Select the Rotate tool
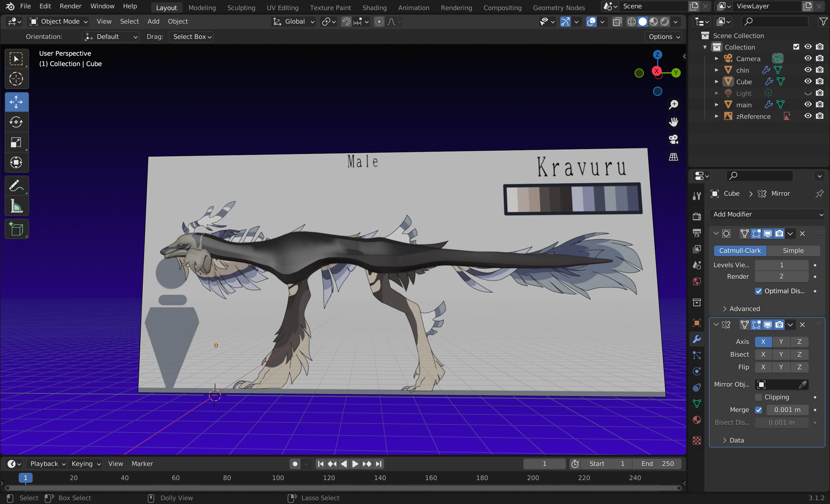The image size is (830, 504). tap(16, 122)
